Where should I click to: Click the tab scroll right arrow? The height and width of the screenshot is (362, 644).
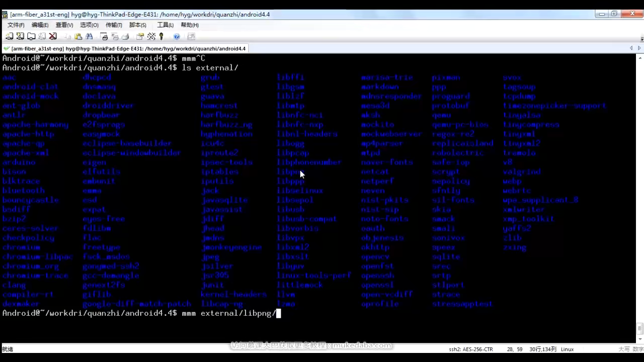pos(639,48)
